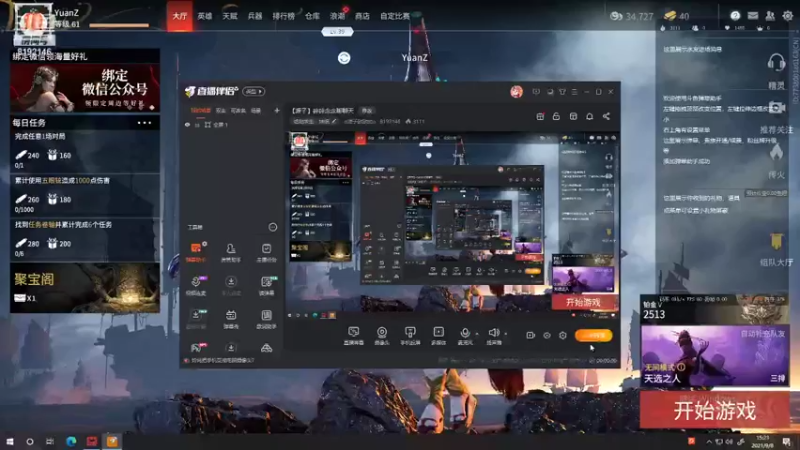Open the 浪潮 tab with red badge
This screenshot has width=800, height=450.
pyautogui.click(x=337, y=16)
